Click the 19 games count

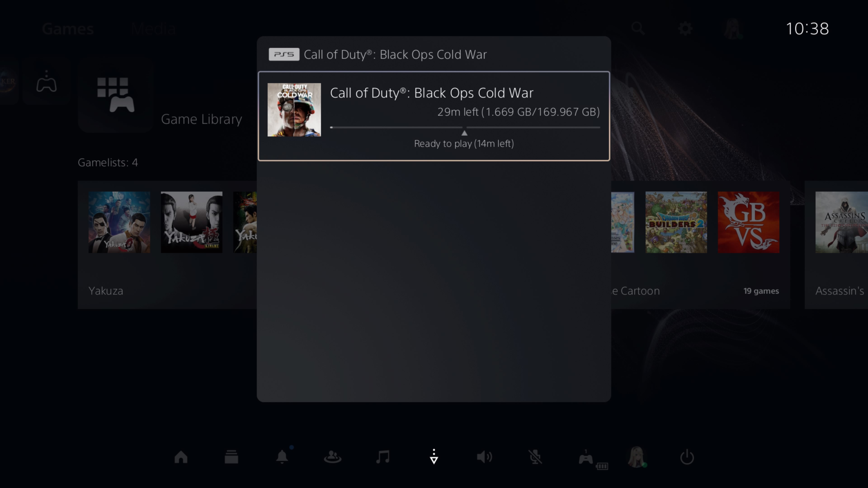(x=761, y=291)
